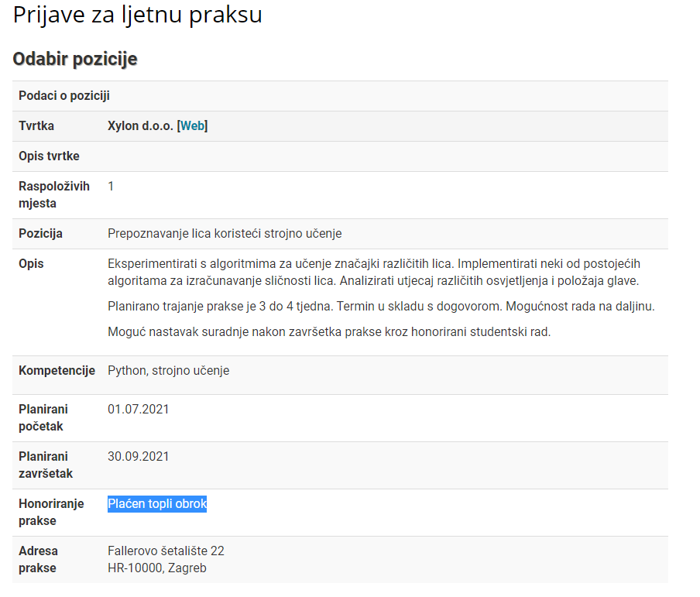Click the Odabir pozicije heading
Image resolution: width=700 pixels, height=597 pixels.
(x=75, y=59)
